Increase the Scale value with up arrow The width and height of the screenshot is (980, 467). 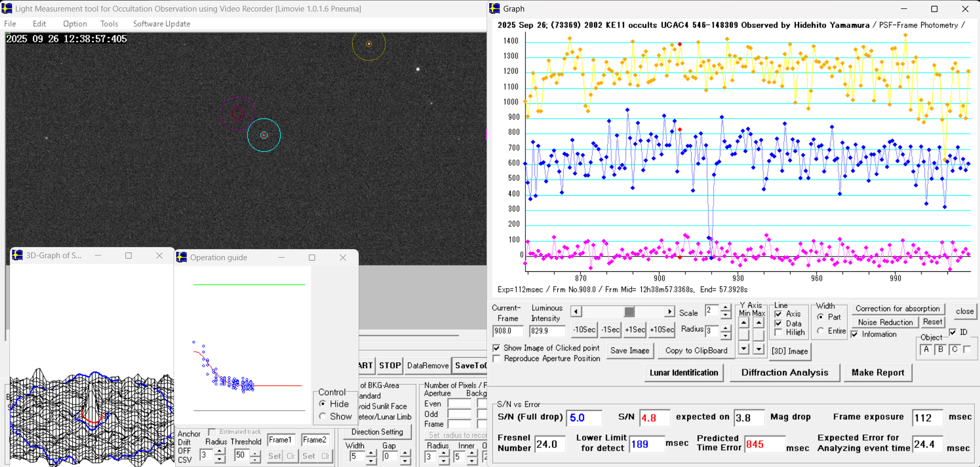click(725, 307)
